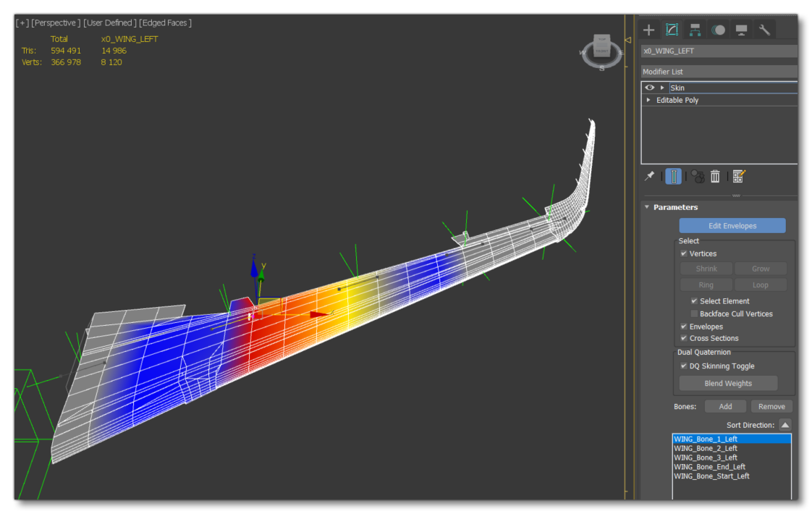Click the Edit Envelopes button

732,226
